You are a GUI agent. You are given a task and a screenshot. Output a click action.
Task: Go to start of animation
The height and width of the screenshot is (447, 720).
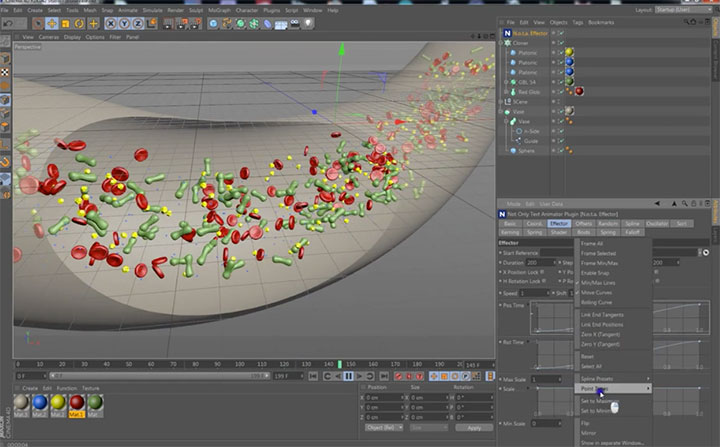[x=313, y=376]
